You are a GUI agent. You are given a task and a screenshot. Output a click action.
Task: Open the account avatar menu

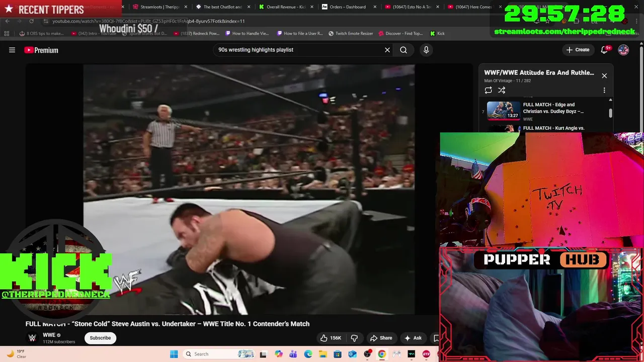tap(623, 50)
